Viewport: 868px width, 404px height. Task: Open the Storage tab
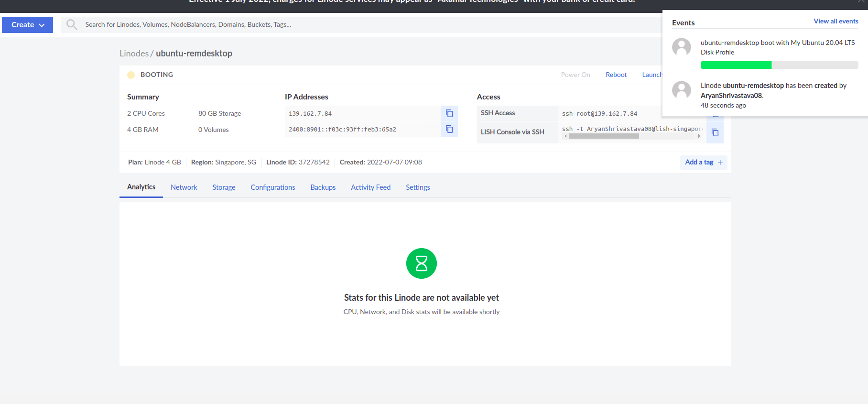224,187
